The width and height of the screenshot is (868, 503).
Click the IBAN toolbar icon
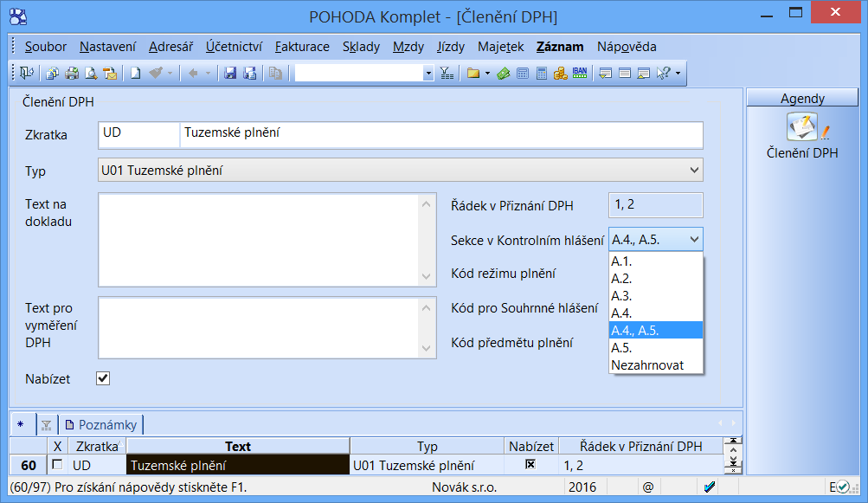coord(580,74)
